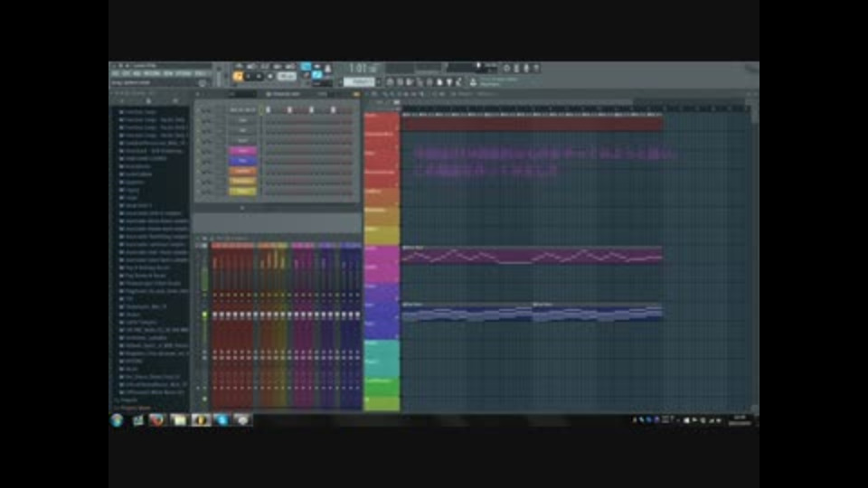
Task: Mute the blue channel via its green LED
Action: (198, 161)
